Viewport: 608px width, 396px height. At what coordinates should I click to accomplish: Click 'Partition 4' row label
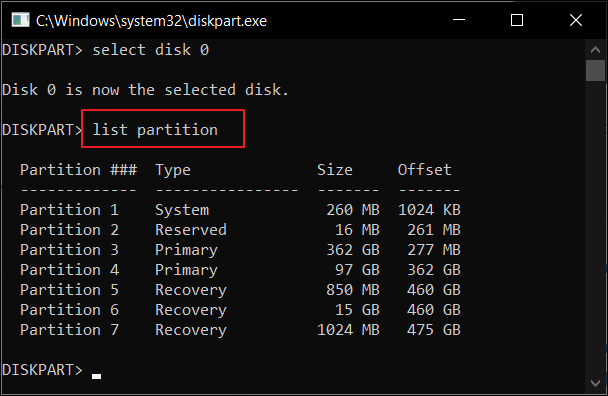click(x=69, y=270)
